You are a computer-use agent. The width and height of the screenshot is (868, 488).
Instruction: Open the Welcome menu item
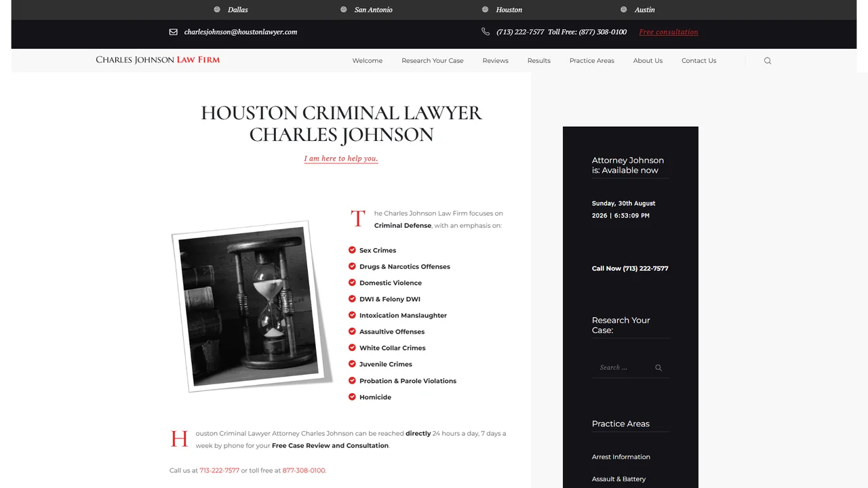pos(368,61)
